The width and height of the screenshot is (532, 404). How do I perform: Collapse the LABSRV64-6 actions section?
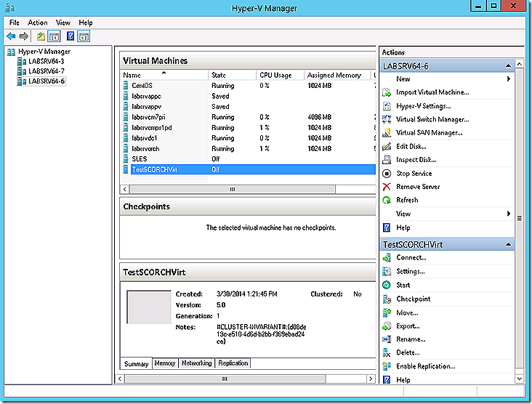(508, 66)
